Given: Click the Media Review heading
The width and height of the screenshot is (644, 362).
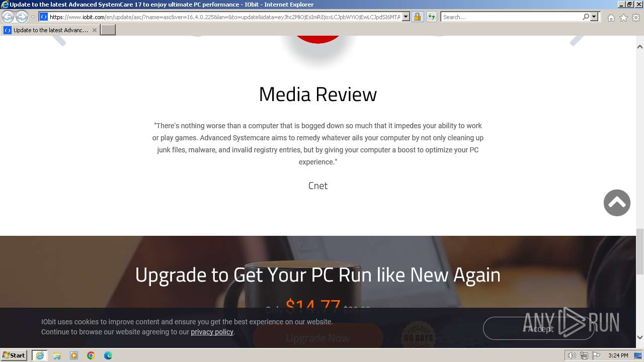Looking at the screenshot, I should [318, 94].
